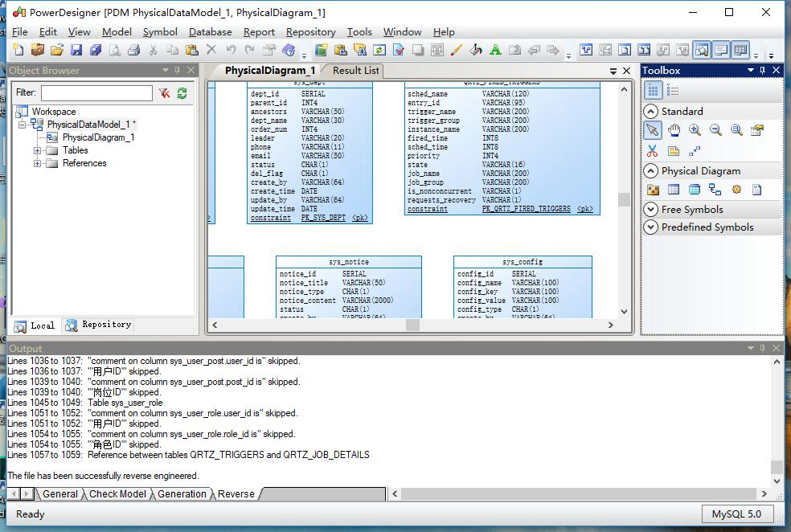
Task: Select the Grabber hand tool
Action: [674, 130]
